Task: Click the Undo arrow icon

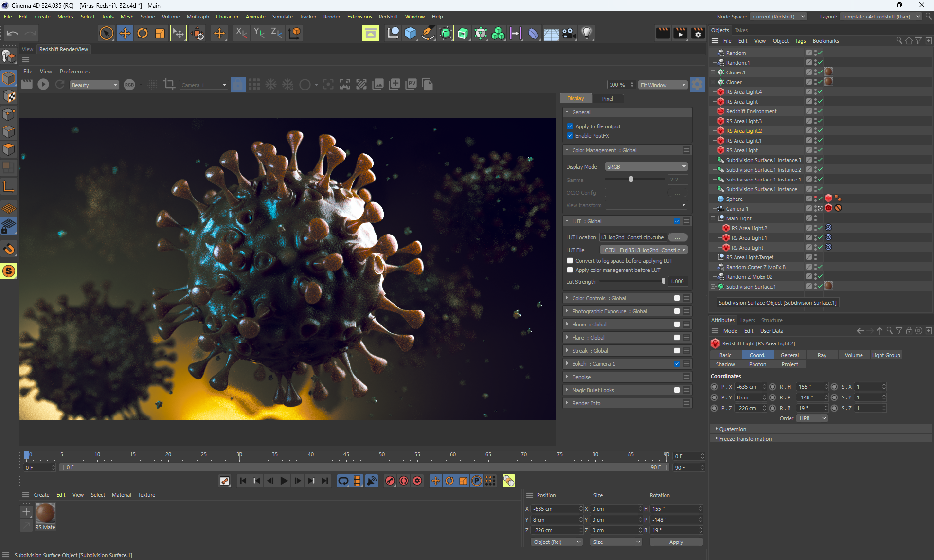Action: [13, 33]
